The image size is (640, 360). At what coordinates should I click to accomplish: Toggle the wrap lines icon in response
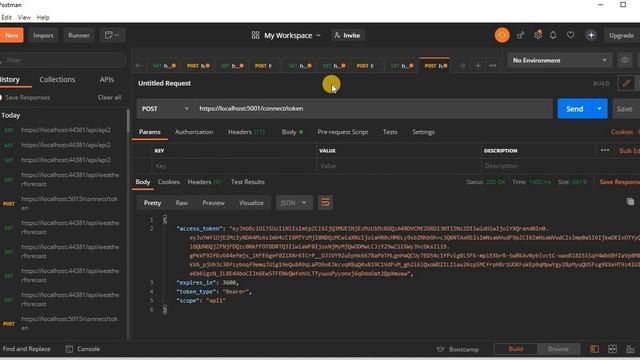[x=325, y=202]
